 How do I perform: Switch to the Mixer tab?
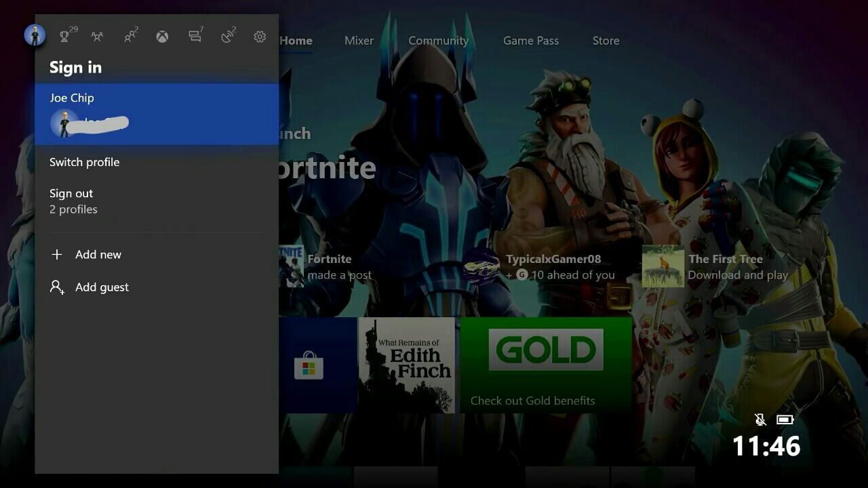(359, 41)
